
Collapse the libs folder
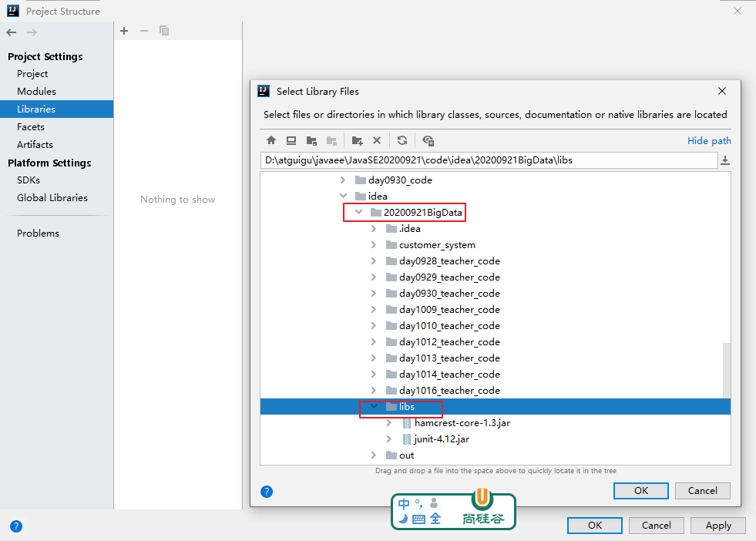pos(374,406)
